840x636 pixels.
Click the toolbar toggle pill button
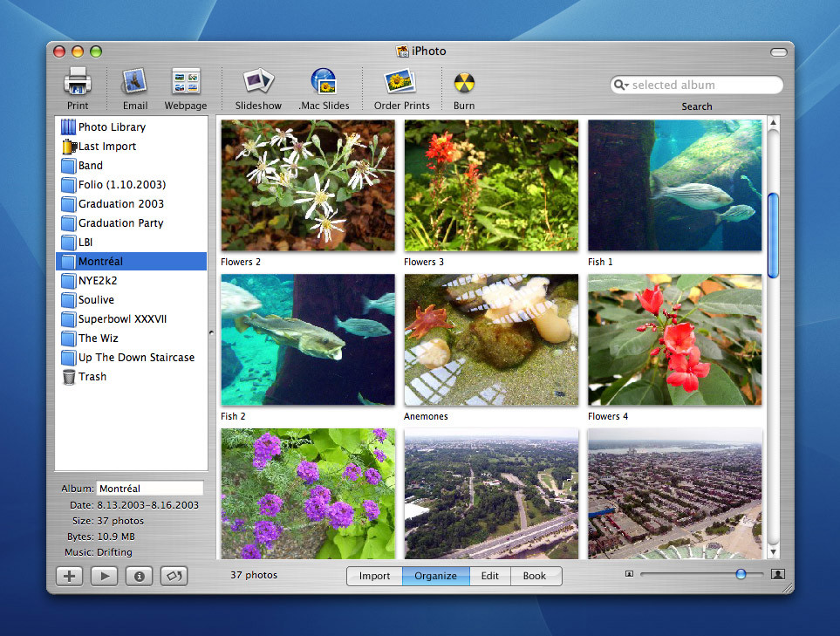coord(778,52)
